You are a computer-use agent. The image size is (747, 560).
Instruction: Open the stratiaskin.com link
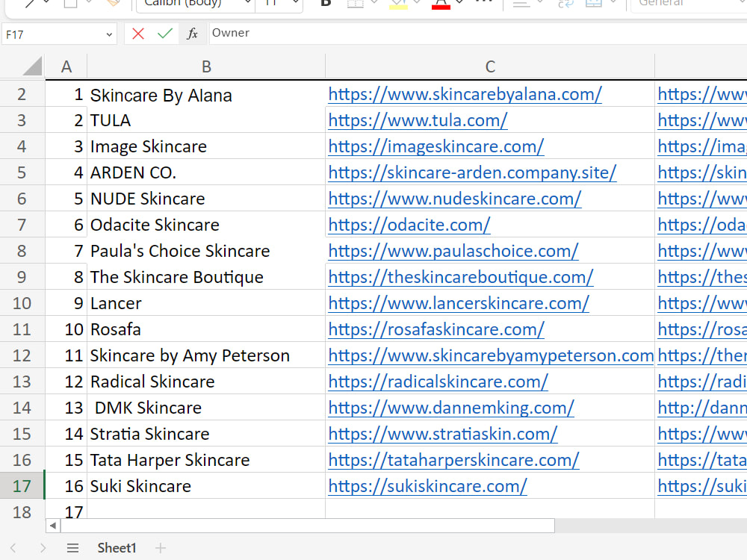pos(442,435)
